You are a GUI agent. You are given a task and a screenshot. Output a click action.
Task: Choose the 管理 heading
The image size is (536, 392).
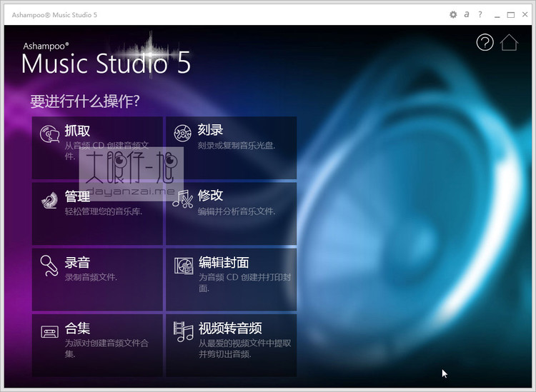(77, 196)
